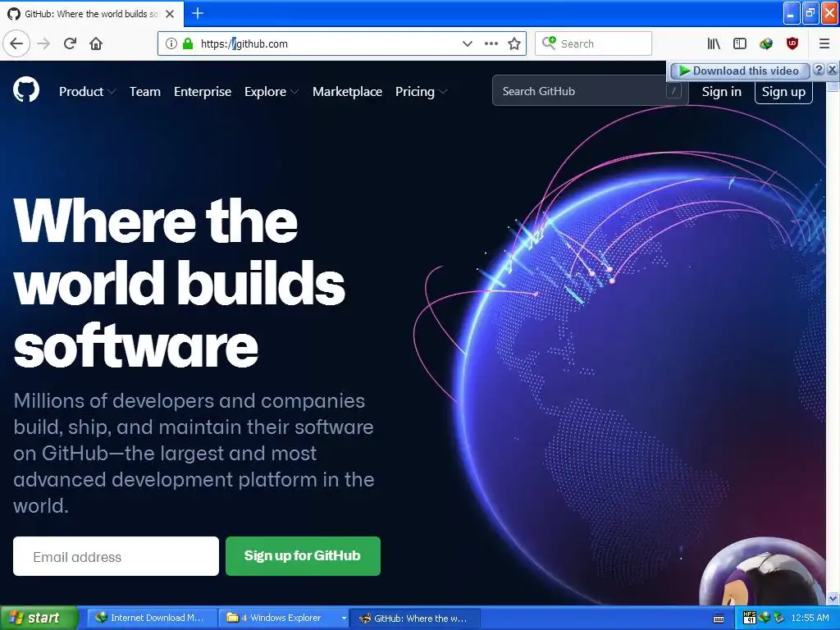Click the green padlock security icon

click(188, 43)
